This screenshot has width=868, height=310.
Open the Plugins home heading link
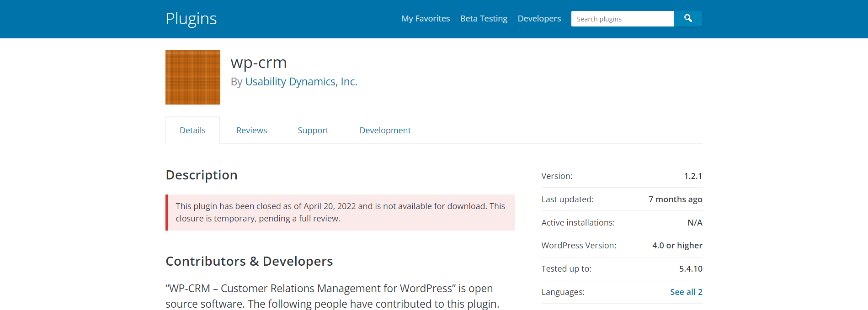(191, 19)
